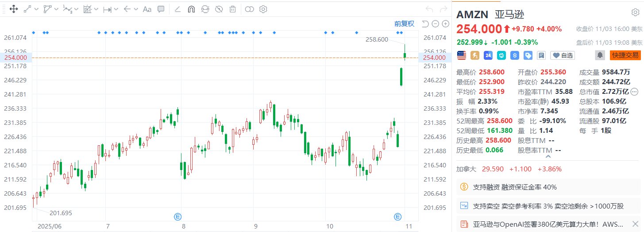
Task: Zoom in the chart with plus icon
Action: coord(444,24)
